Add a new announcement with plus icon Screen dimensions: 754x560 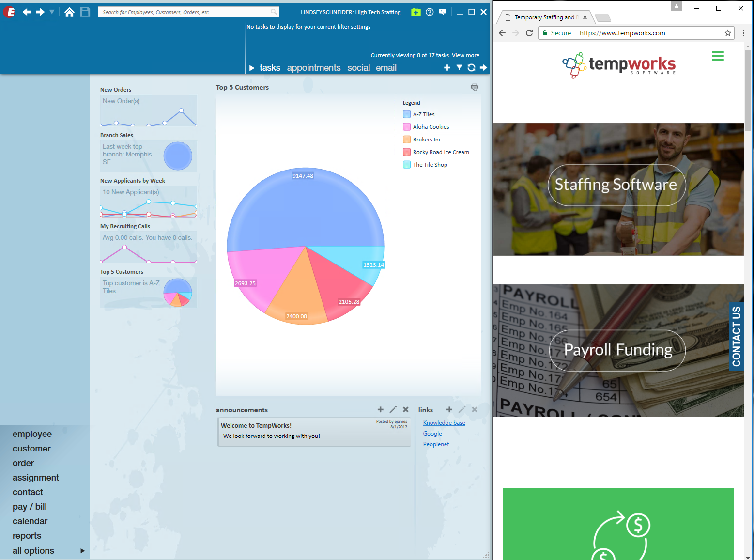[x=381, y=410]
